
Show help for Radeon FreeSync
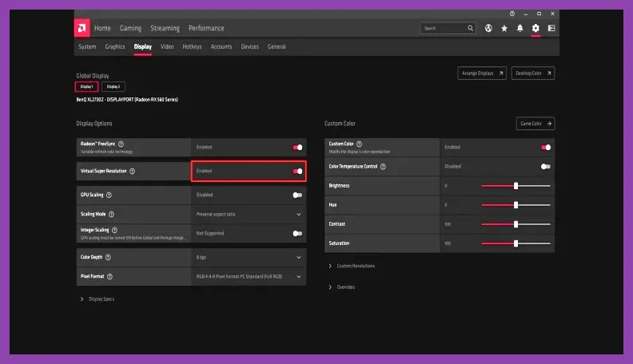pyautogui.click(x=121, y=144)
